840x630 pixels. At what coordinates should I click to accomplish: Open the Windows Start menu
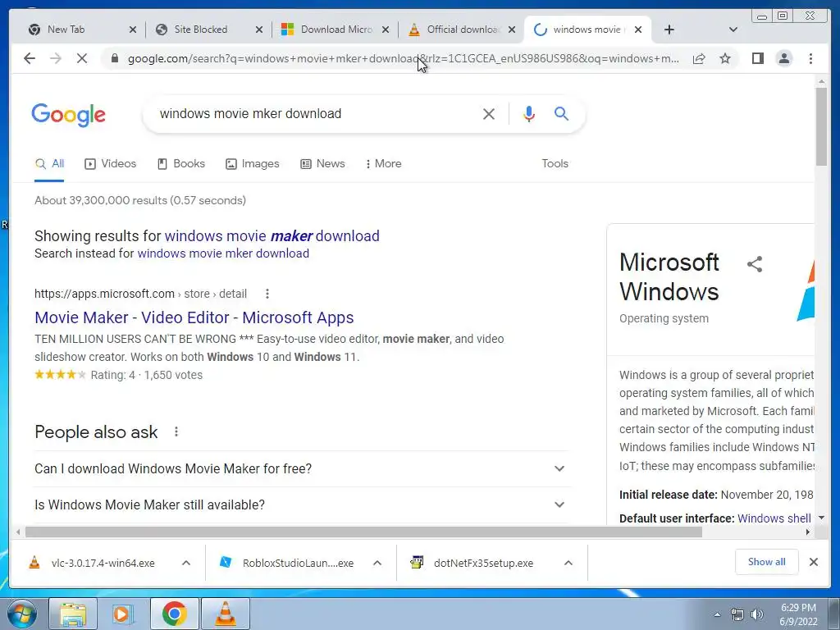[22, 614]
